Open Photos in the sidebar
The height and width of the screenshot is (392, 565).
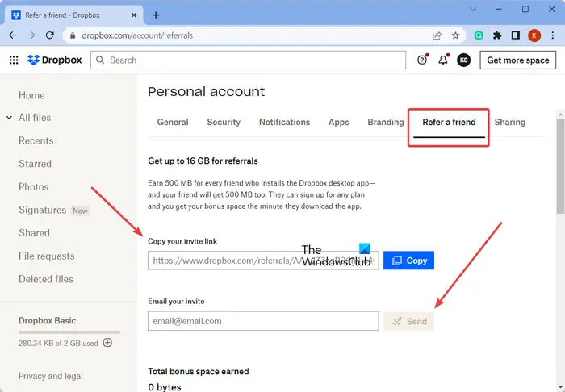34,187
